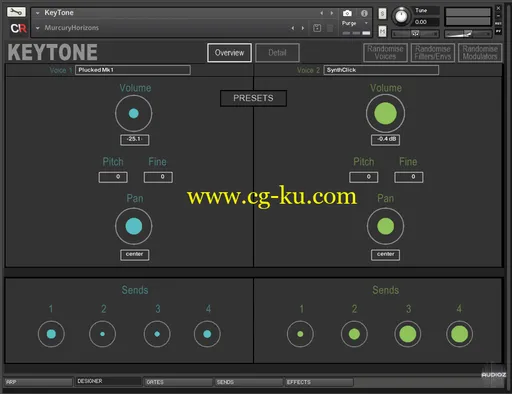The height and width of the screenshot is (394, 512).
Task: Click the PRESETS button
Action: tap(253, 98)
